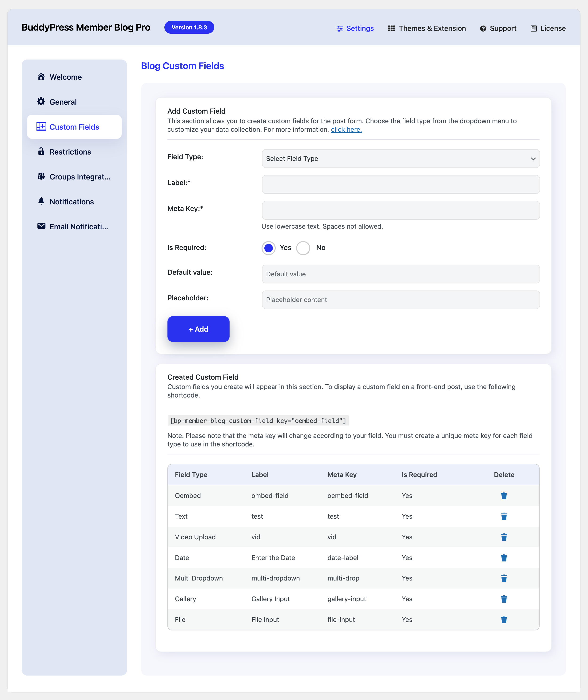588x700 pixels.
Task: Select Yes for Is Required
Action: pyautogui.click(x=268, y=248)
